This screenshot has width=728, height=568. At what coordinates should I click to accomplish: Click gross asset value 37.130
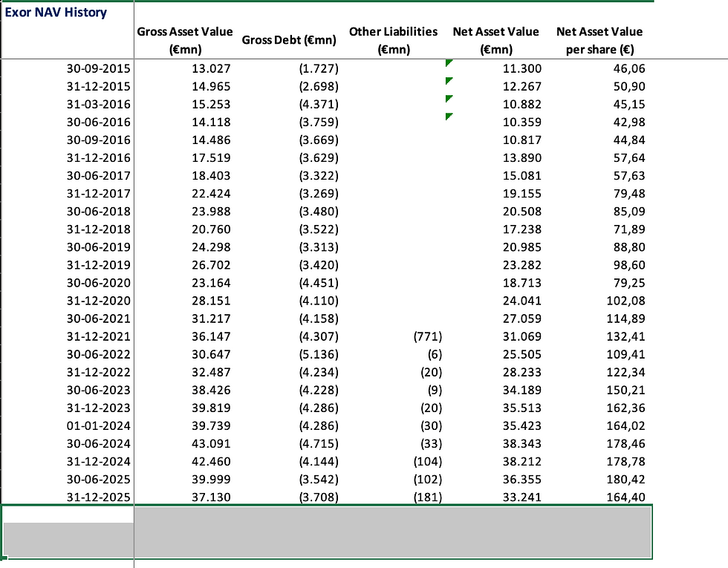click(211, 497)
